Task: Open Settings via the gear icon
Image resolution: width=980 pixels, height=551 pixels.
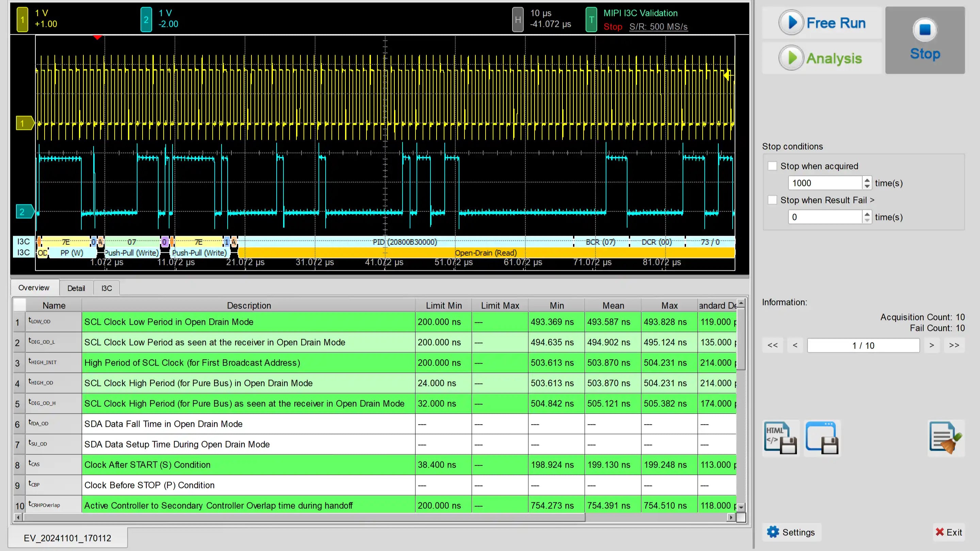Action: coord(773,532)
